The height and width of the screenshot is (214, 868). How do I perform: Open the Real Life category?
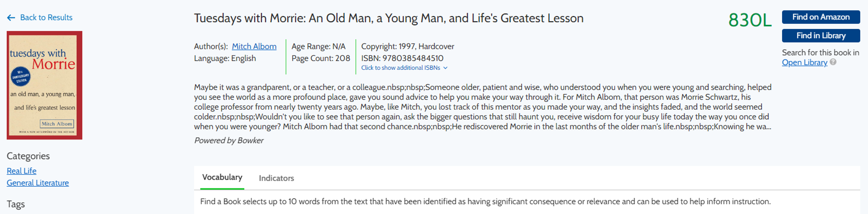tap(22, 171)
